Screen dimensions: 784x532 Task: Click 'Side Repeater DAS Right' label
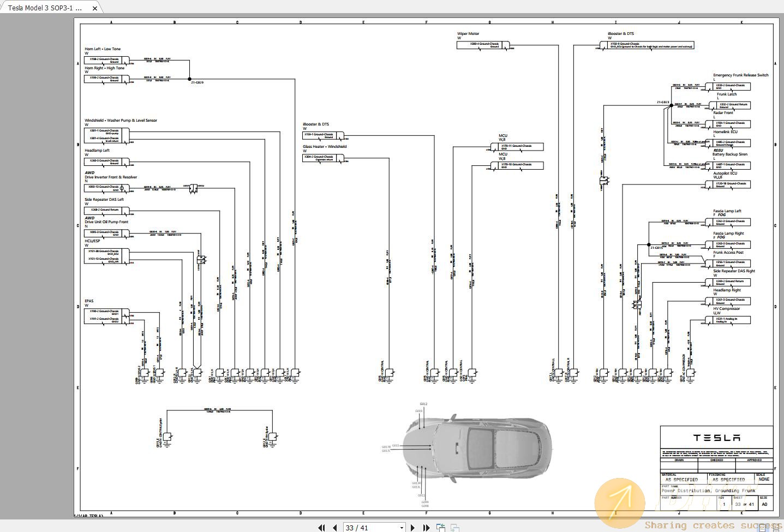click(x=734, y=271)
